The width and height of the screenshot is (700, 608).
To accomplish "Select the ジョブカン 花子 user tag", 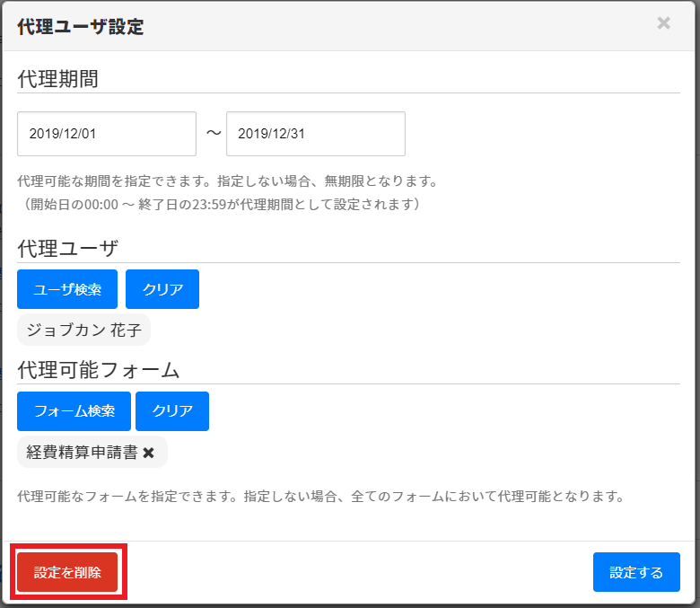I will coord(84,330).
